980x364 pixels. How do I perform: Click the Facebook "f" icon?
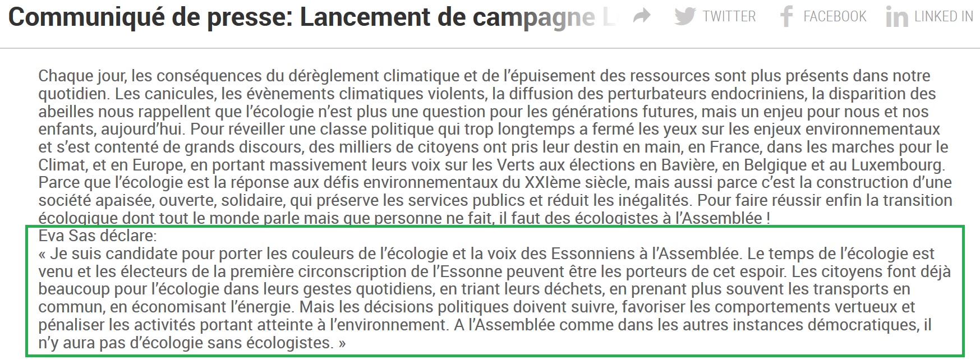tap(786, 17)
